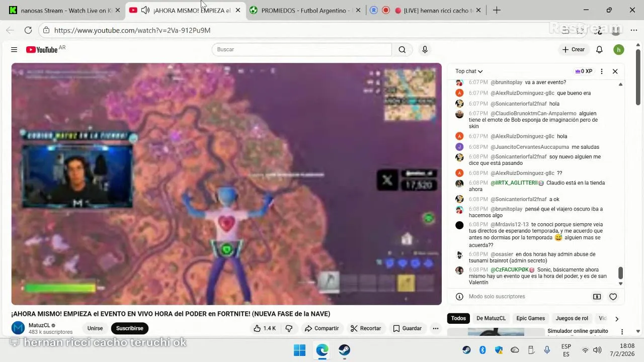Click Bluetooth icon in system tray
Viewport: 644px width, 362px height.
coord(482,350)
